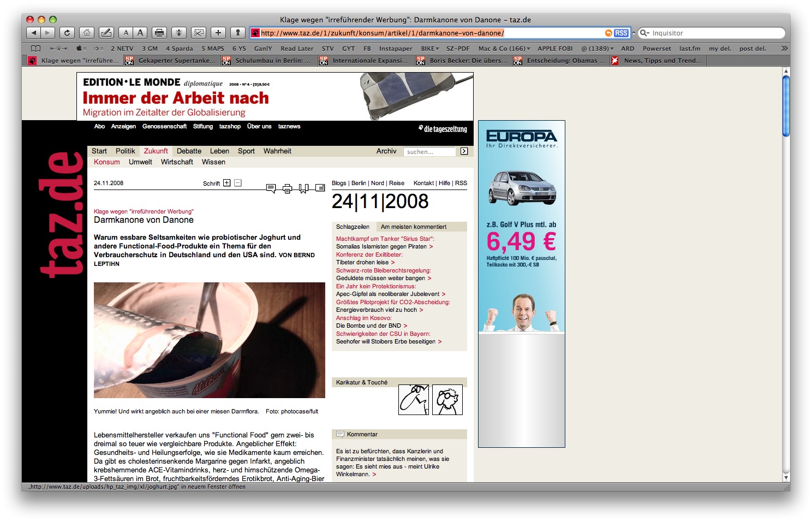Increase font size with Schrift plus
Screen dimensions: 812x521
coord(227,183)
